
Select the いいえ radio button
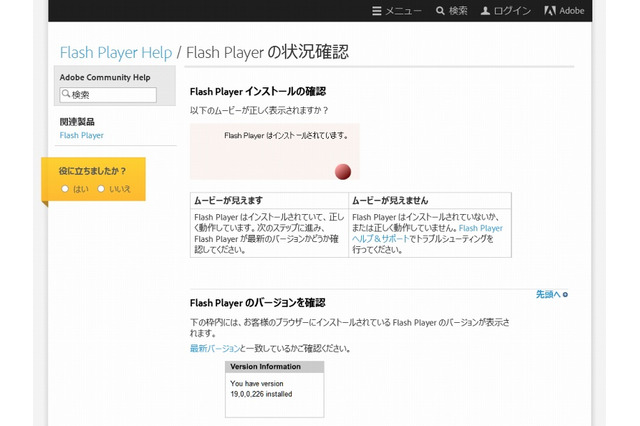101,189
